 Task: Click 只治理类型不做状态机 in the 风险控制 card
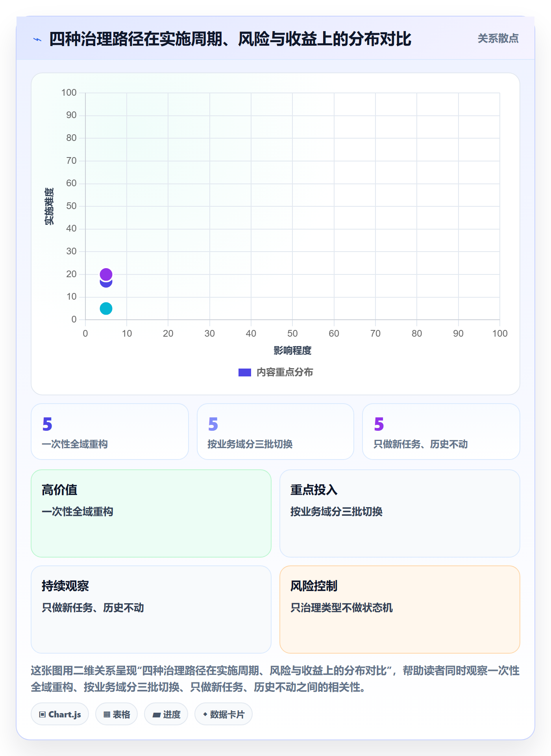pyautogui.click(x=342, y=608)
